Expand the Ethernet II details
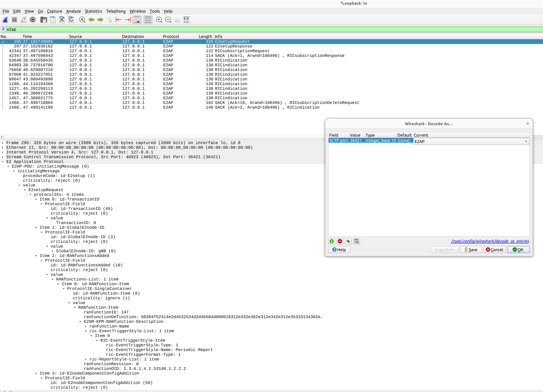The image size is (543, 392). pyautogui.click(x=3, y=148)
